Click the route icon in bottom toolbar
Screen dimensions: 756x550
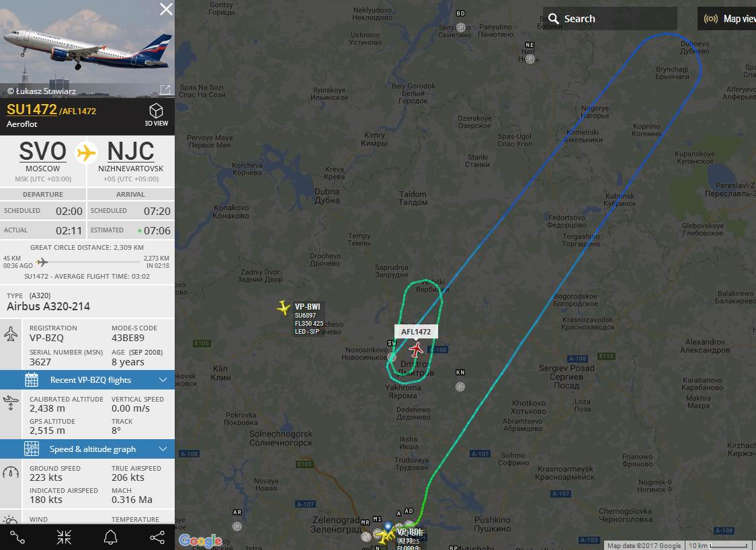[17, 537]
